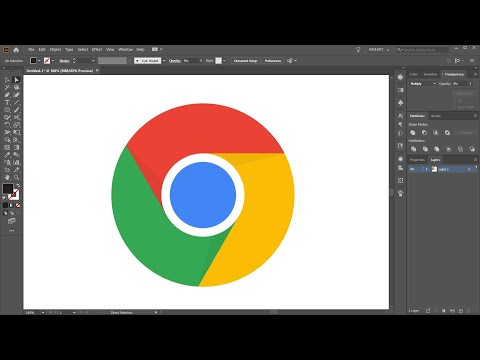Choose the Ellipse shape tool

coord(7,110)
